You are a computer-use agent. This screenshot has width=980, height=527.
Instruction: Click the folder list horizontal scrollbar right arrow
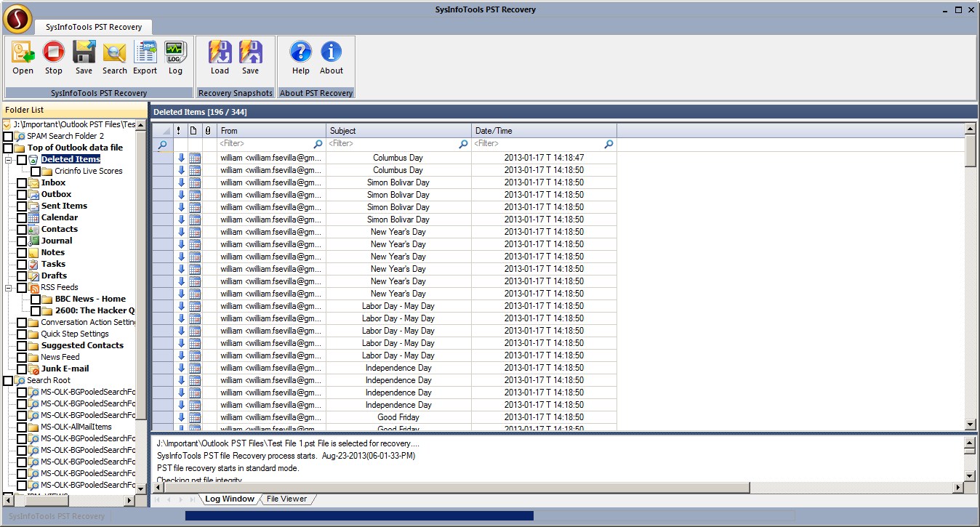(130, 501)
